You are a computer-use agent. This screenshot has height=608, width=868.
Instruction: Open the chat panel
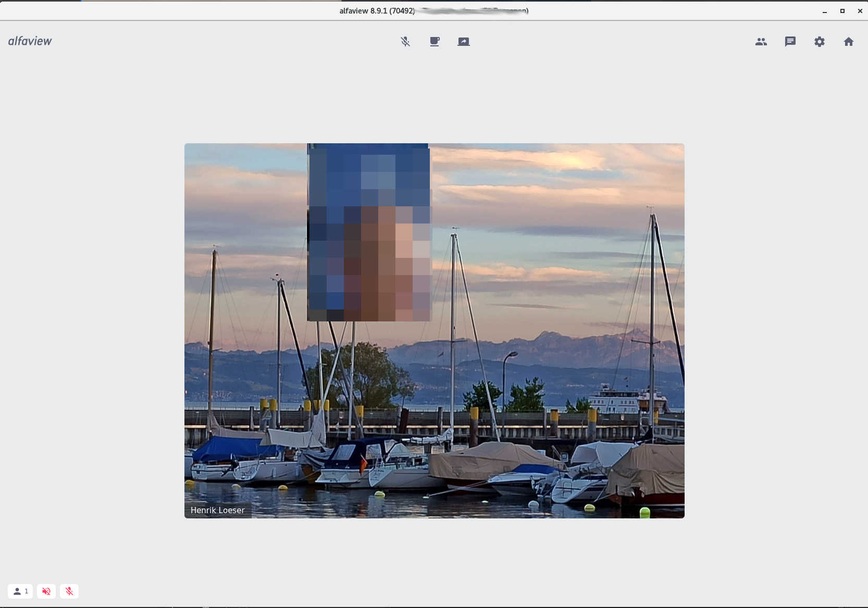coord(790,42)
